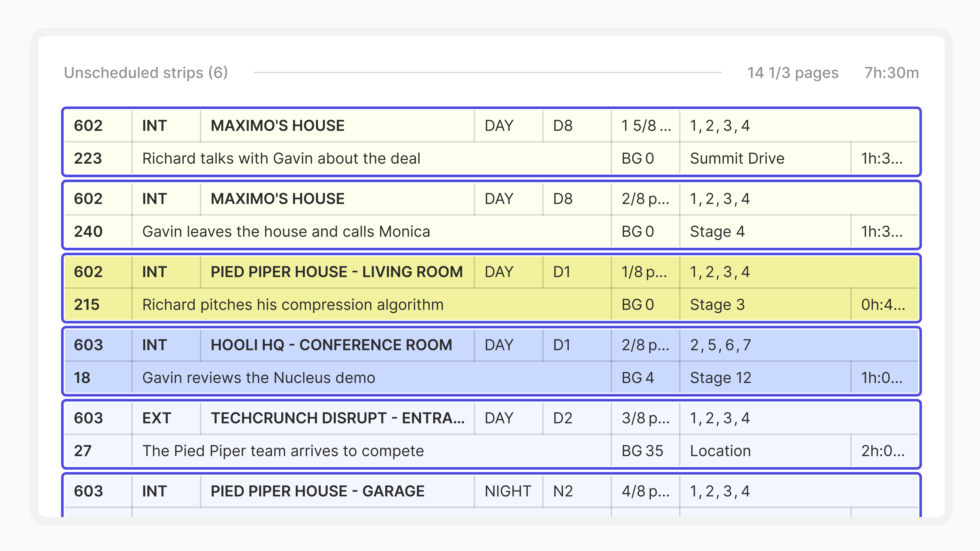Click the EXT cell on TechCrunch strip

tap(166, 418)
